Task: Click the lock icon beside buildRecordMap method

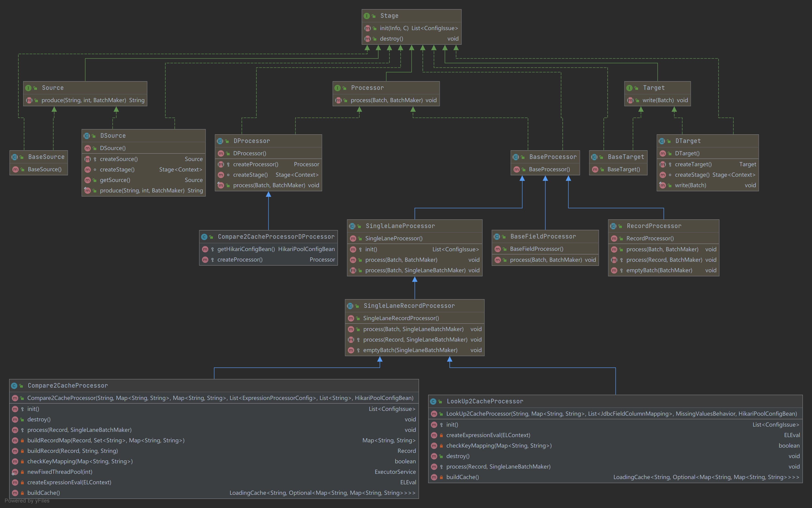Action: (x=22, y=441)
